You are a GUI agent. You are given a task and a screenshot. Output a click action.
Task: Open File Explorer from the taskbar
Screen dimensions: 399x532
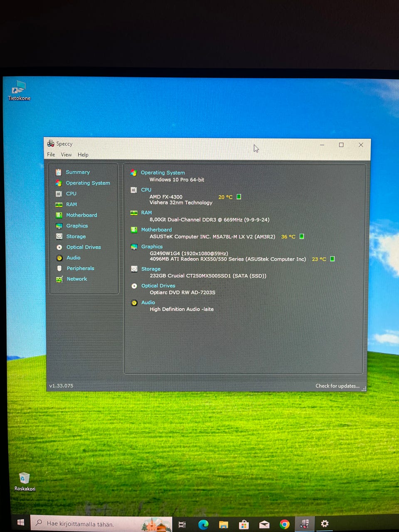coord(224,525)
